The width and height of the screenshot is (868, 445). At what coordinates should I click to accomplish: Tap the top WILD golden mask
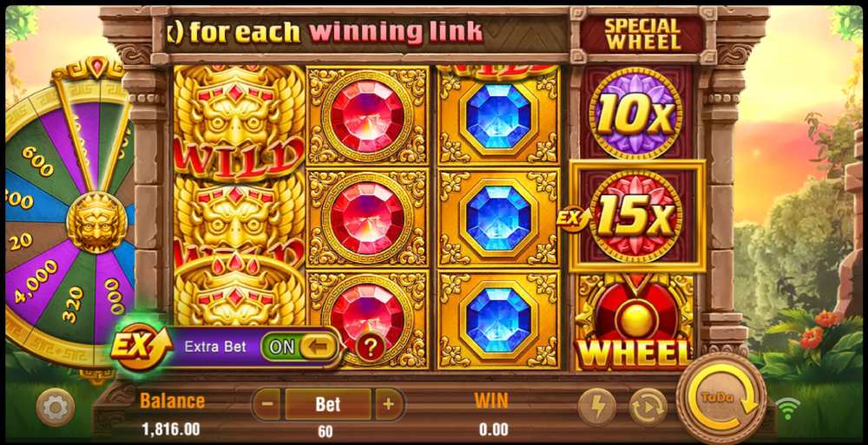(239, 121)
